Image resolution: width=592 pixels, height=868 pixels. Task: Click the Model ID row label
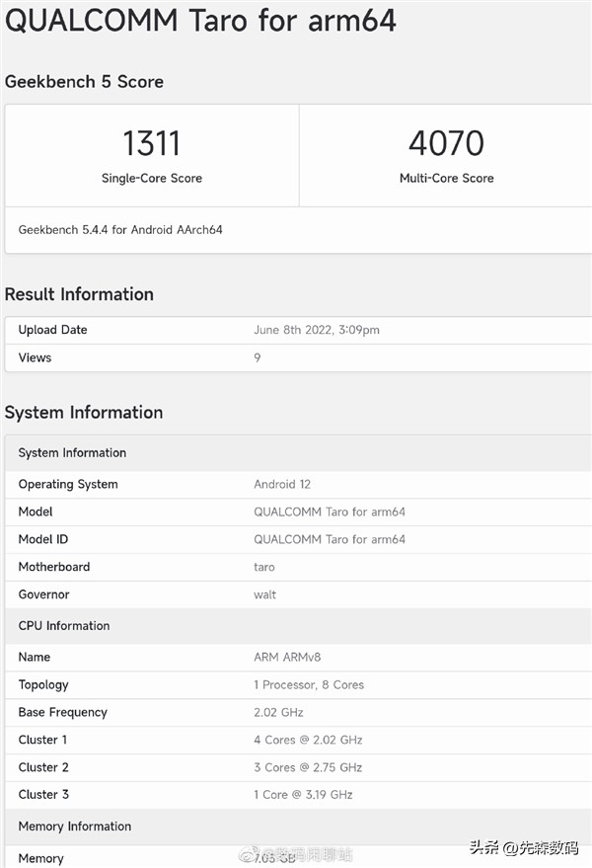click(x=43, y=539)
